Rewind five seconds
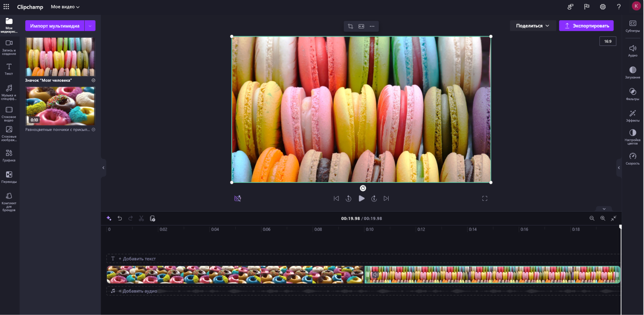This screenshot has height=315, width=644. [x=349, y=199]
